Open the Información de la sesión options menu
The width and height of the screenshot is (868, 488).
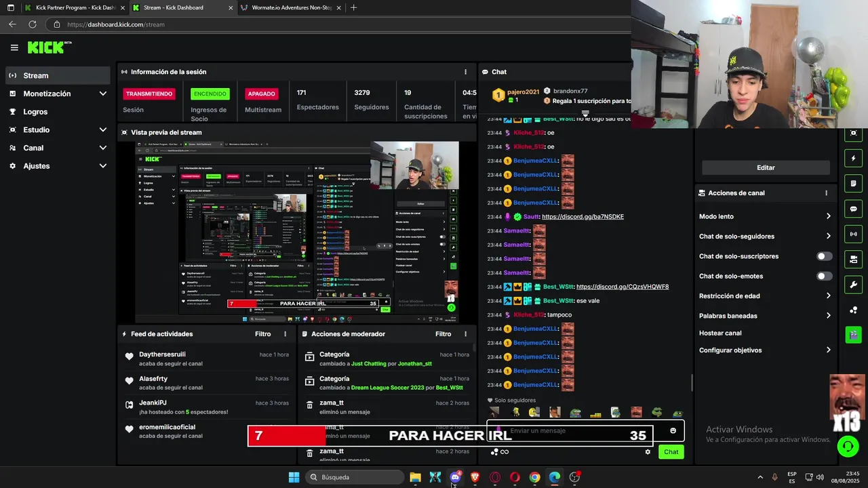click(465, 72)
